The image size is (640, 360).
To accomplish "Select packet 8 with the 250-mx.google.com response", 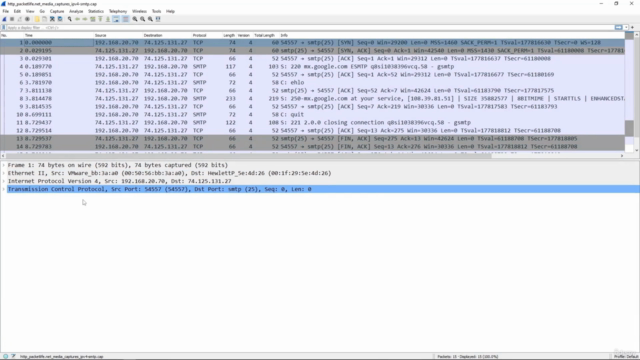I will coord(312,98).
